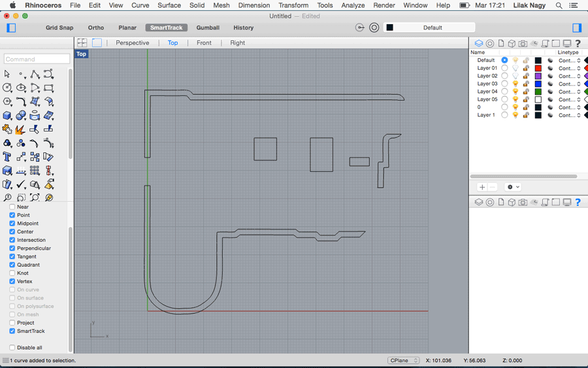Turn off the SmartTrack button

click(166, 27)
